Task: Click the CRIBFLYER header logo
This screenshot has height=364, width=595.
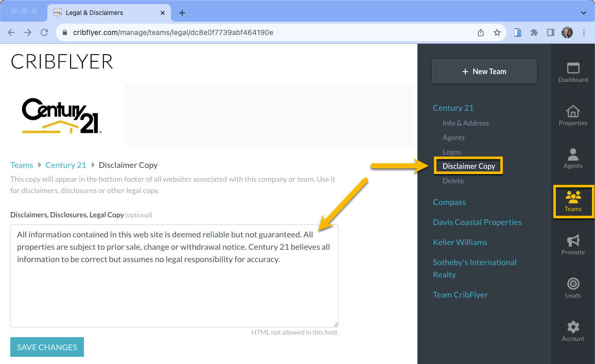Action: (62, 61)
